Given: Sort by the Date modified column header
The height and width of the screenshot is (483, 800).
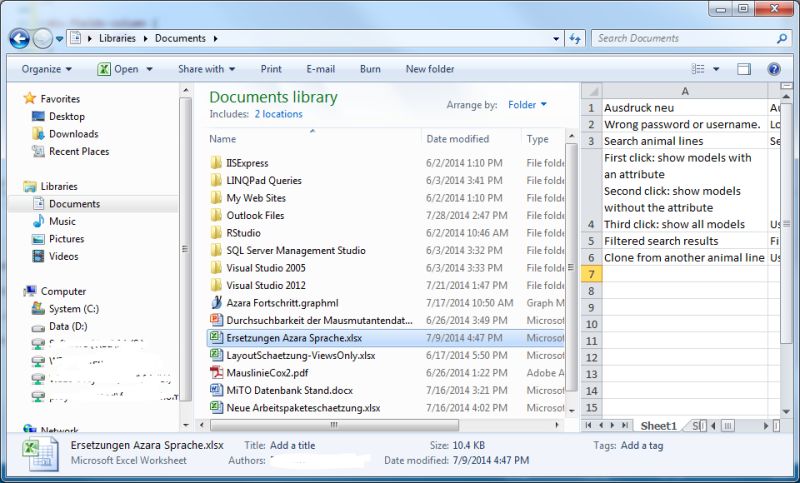Looking at the screenshot, I should pos(472,139).
